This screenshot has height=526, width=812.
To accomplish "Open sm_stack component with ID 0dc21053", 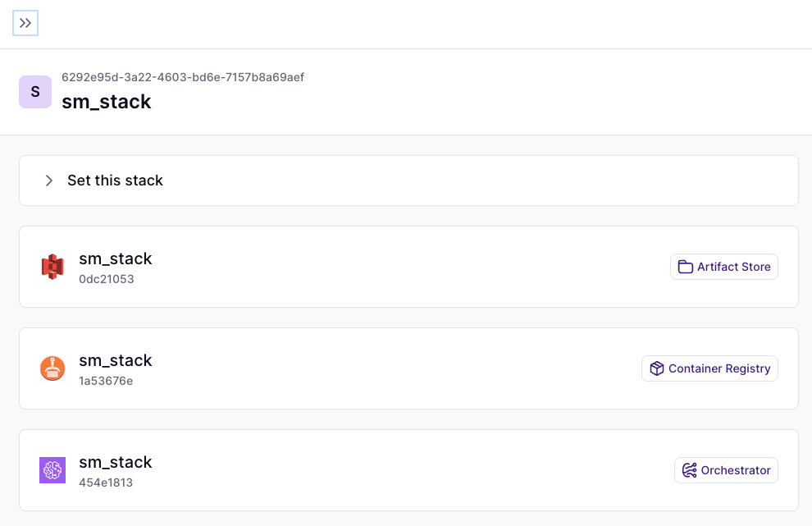I will point(116,258).
